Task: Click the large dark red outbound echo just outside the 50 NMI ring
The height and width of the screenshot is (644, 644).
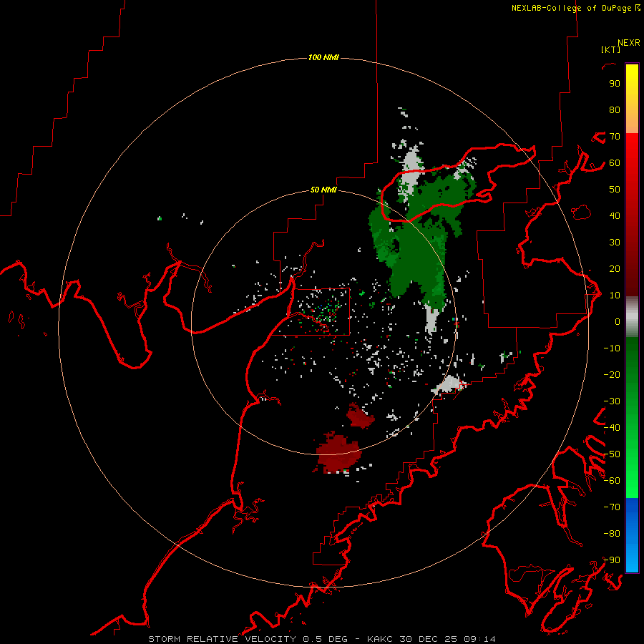Action: pyautogui.click(x=338, y=453)
